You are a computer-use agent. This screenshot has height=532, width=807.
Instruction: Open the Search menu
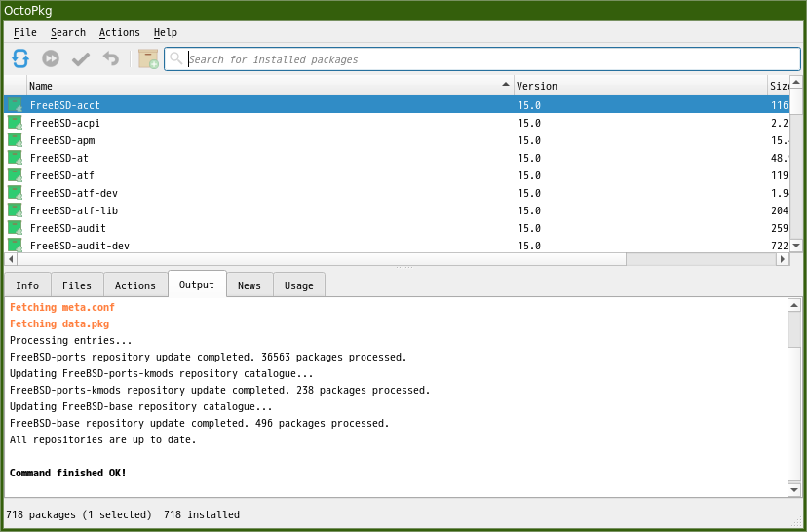[x=68, y=32]
